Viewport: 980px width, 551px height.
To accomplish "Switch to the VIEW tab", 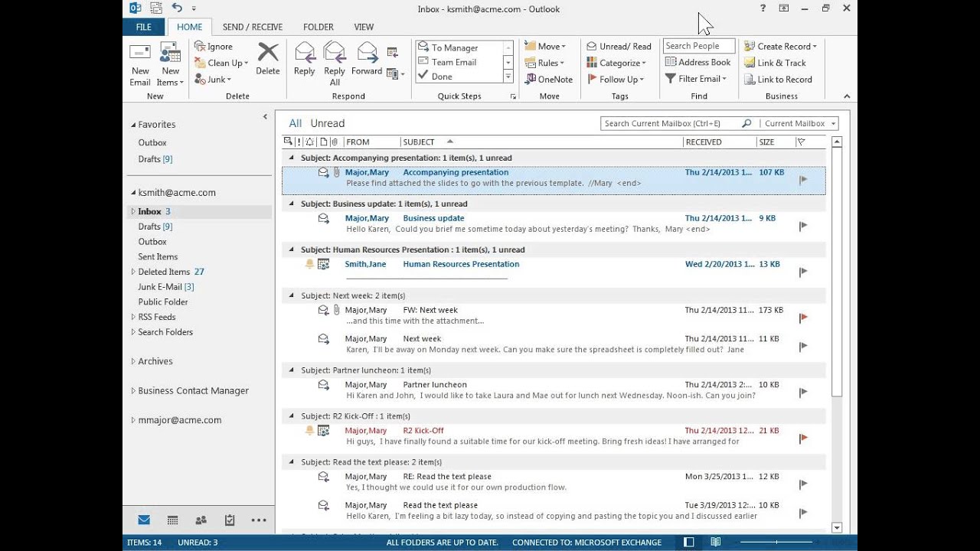I will (364, 27).
